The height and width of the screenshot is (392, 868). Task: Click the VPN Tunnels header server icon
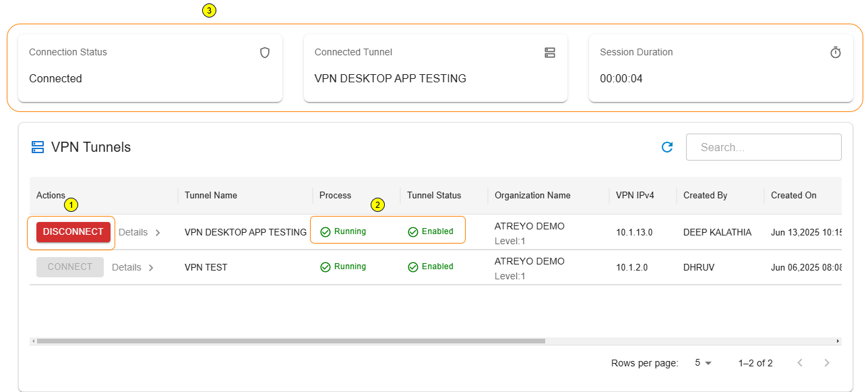pos(38,147)
